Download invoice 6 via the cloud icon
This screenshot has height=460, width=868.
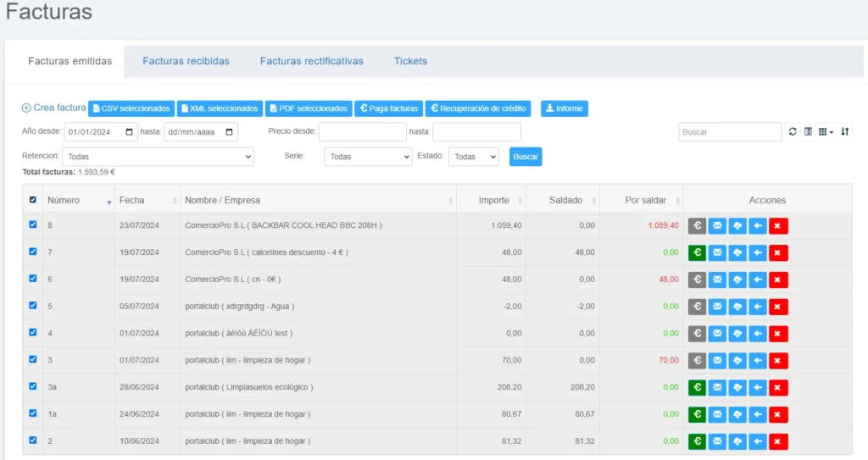click(x=737, y=280)
